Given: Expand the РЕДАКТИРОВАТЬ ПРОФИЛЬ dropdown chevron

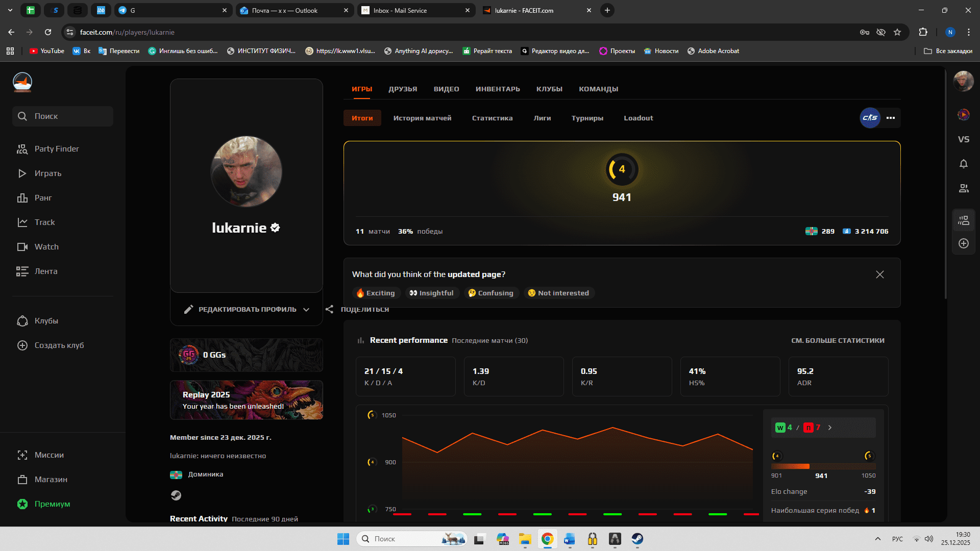Looking at the screenshot, I should point(306,310).
